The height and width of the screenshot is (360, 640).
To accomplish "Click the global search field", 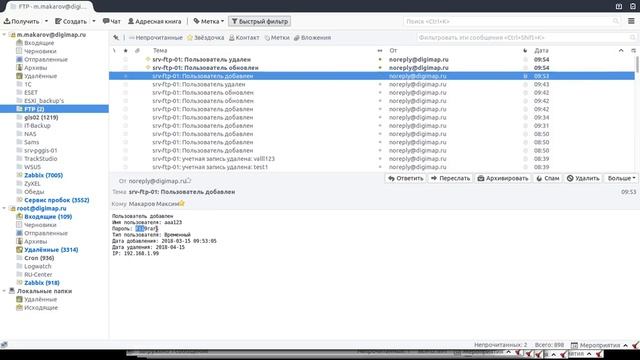I will 512,21.
